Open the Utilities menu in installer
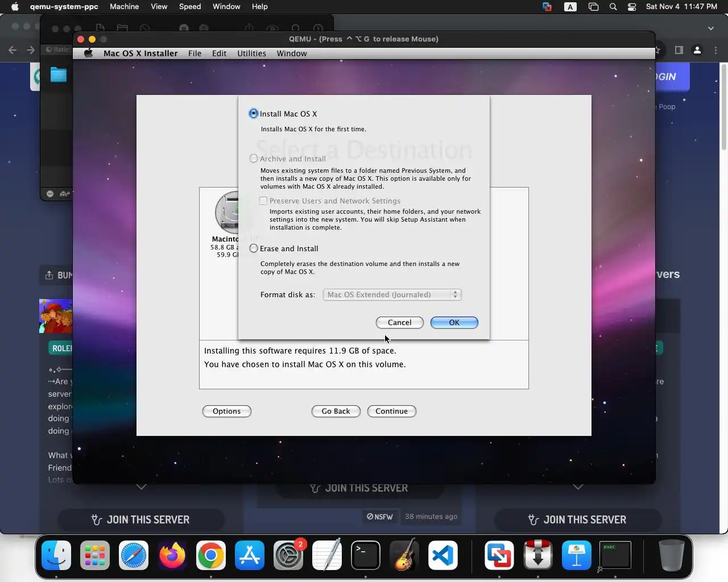Image resolution: width=728 pixels, height=582 pixels. [251, 53]
